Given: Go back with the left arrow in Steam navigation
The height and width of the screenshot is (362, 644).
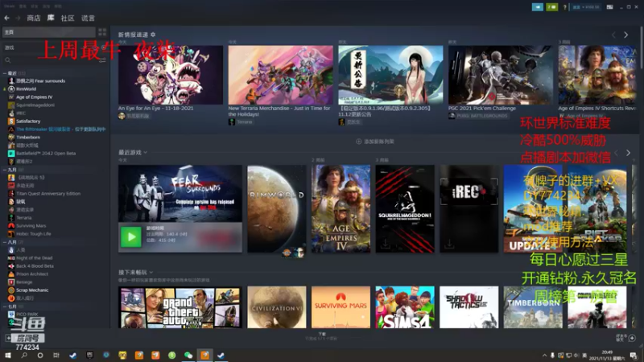Looking at the screenshot, I should [x=6, y=18].
